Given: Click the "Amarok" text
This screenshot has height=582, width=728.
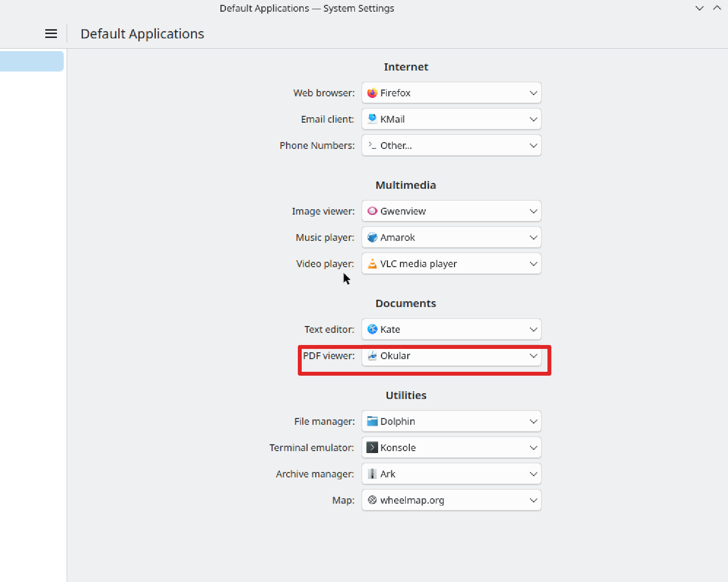Looking at the screenshot, I should [x=398, y=237].
